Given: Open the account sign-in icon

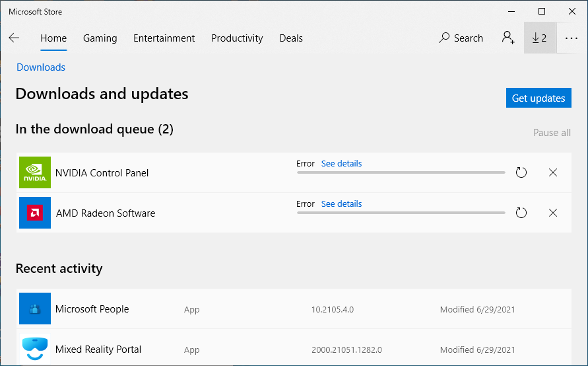Looking at the screenshot, I should tap(508, 38).
